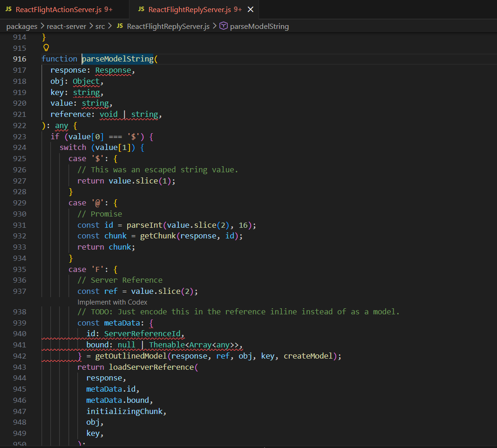Close the ReactFlightReplyServer.js tab
This screenshot has height=448, width=497.
coord(251,9)
